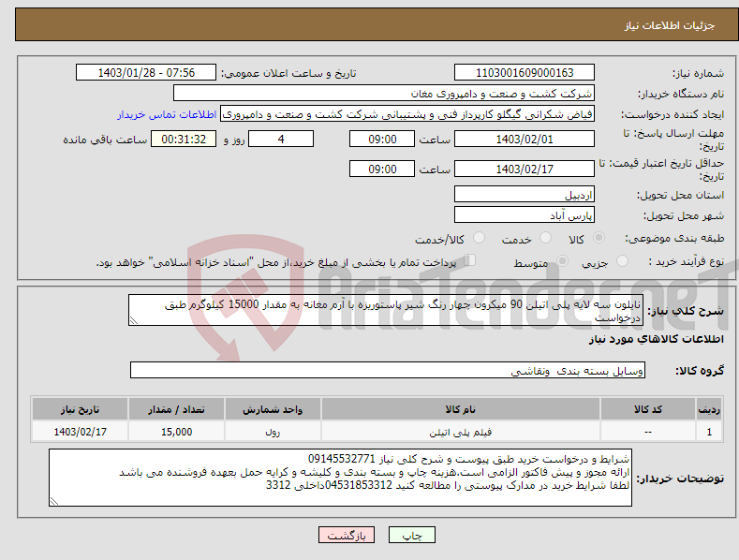Click the کد کالا column header
Screen dimensions: 739x560
pos(648,409)
